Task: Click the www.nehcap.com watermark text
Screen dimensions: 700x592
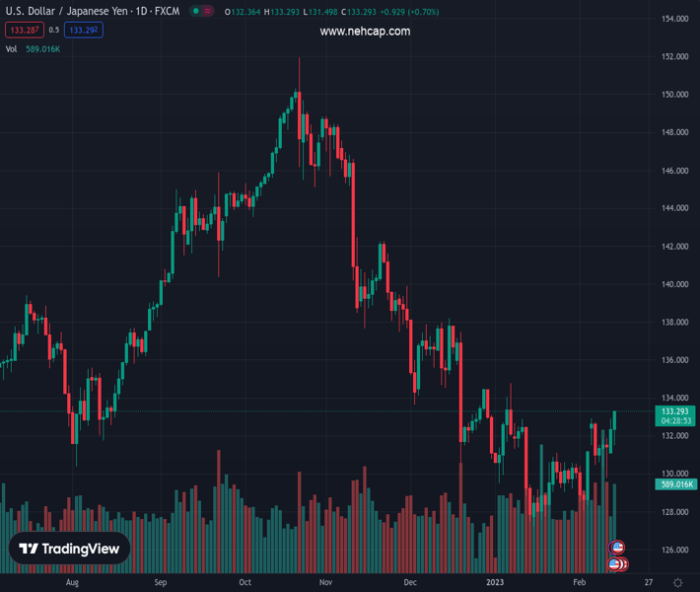Action: (365, 32)
